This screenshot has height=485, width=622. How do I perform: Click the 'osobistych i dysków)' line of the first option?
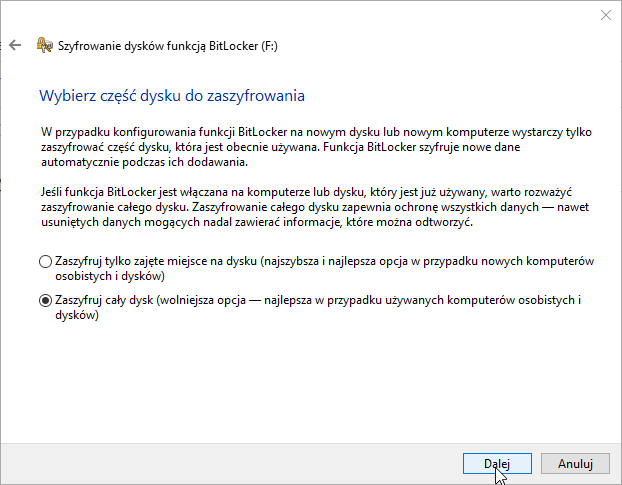click(110, 275)
